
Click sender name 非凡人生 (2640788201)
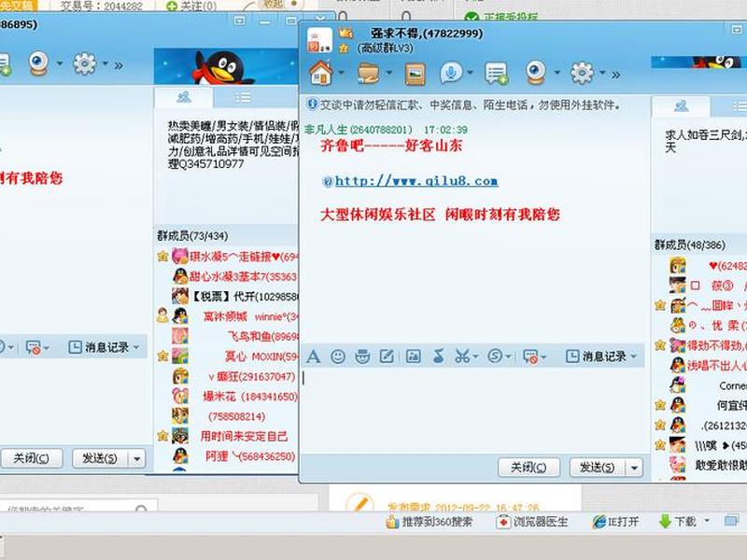(x=358, y=130)
